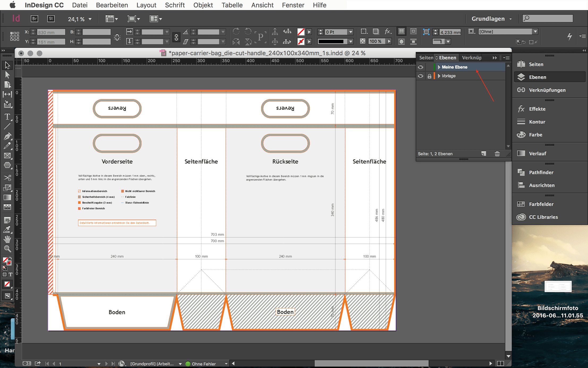Toggle visibility of Vorlage layer

point(420,76)
